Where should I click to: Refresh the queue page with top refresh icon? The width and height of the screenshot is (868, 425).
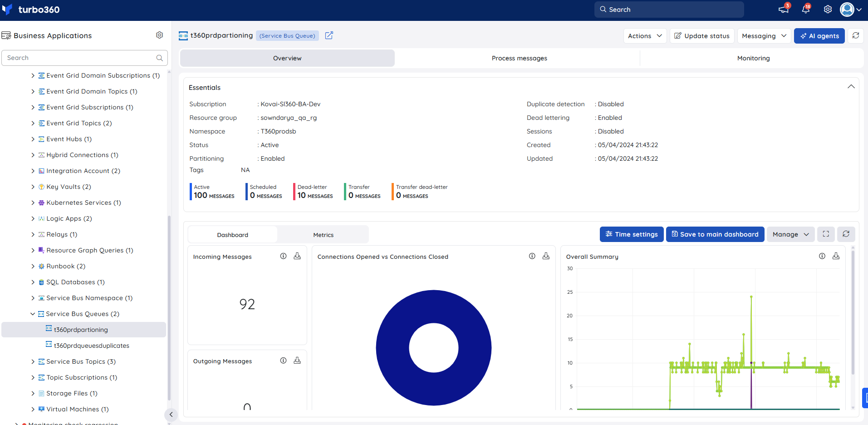point(856,36)
